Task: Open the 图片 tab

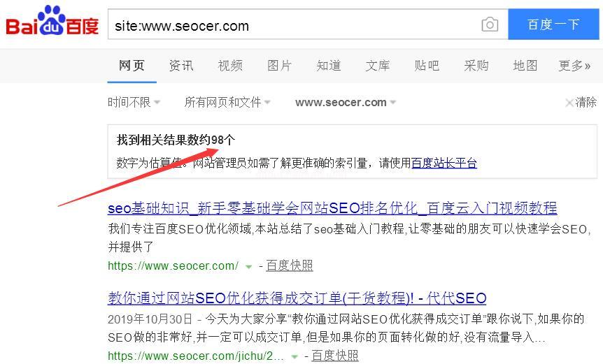Action: pos(280,66)
